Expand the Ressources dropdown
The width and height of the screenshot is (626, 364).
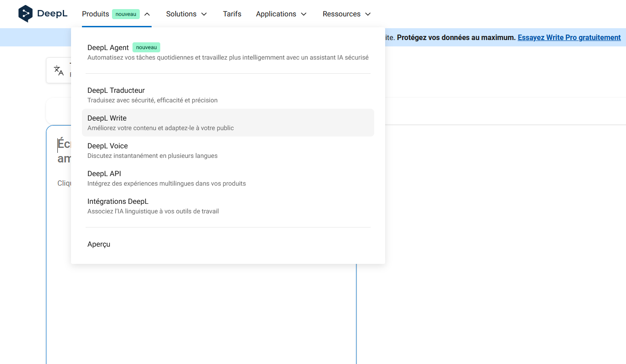(x=346, y=14)
